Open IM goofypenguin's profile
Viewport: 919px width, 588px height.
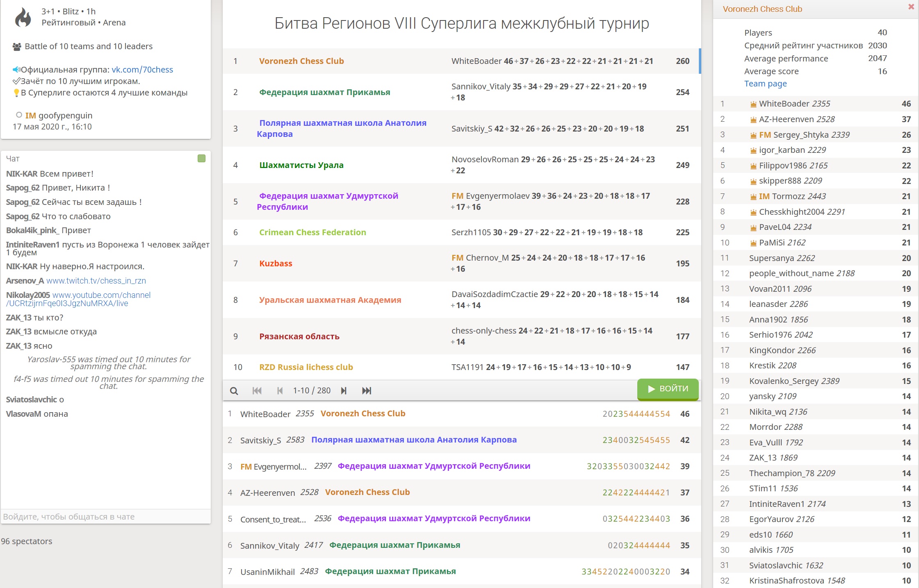(x=59, y=116)
